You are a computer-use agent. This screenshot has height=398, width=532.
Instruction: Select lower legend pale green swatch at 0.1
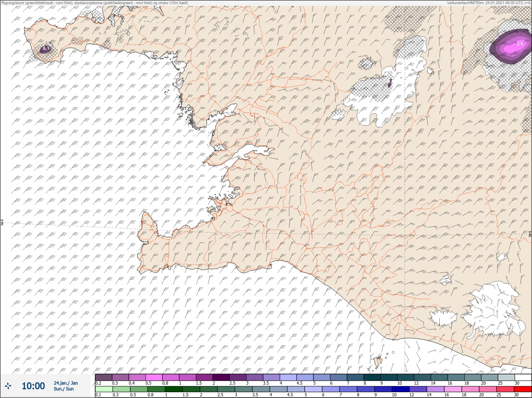point(103,389)
